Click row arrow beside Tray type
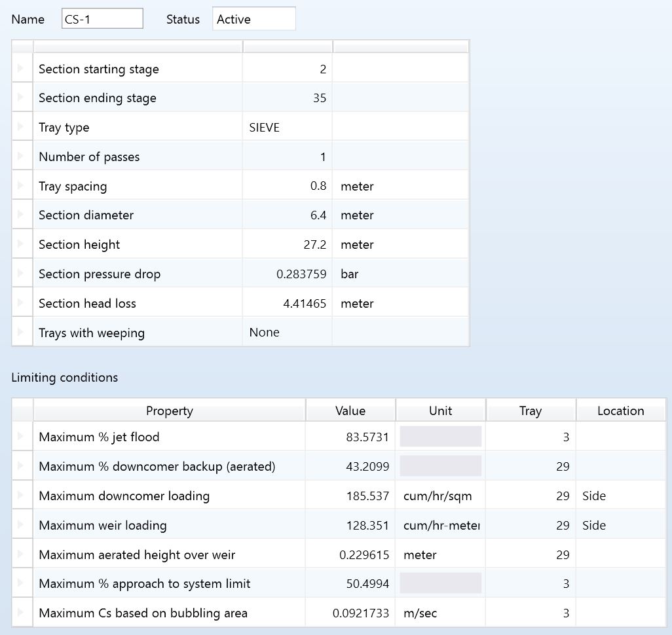The height and width of the screenshot is (635, 672). point(22,127)
